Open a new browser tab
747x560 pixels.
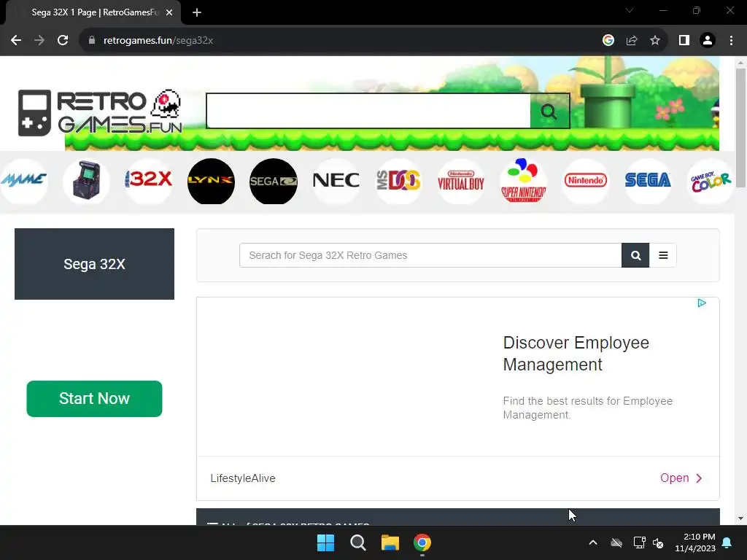(x=197, y=12)
